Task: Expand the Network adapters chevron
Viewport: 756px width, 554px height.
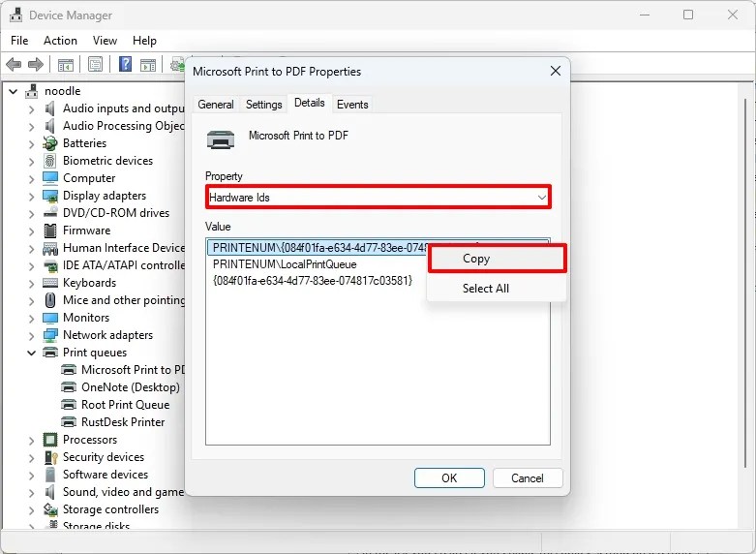Action: tap(31, 335)
